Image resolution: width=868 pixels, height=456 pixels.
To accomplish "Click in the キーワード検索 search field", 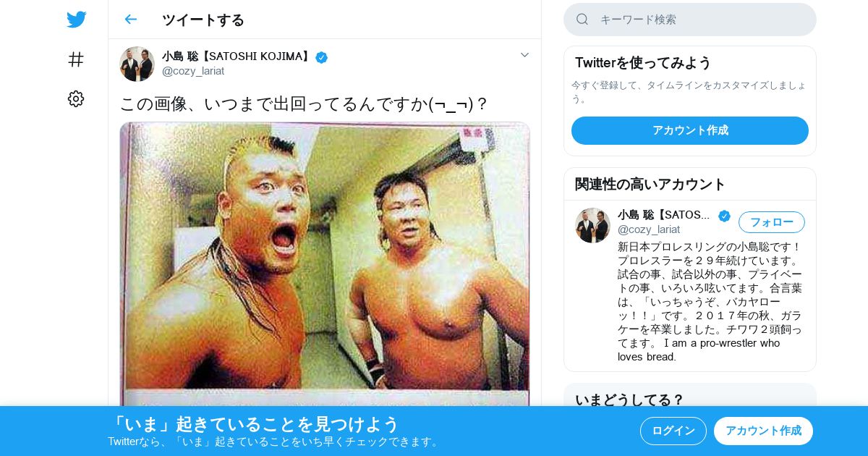I will [690, 20].
